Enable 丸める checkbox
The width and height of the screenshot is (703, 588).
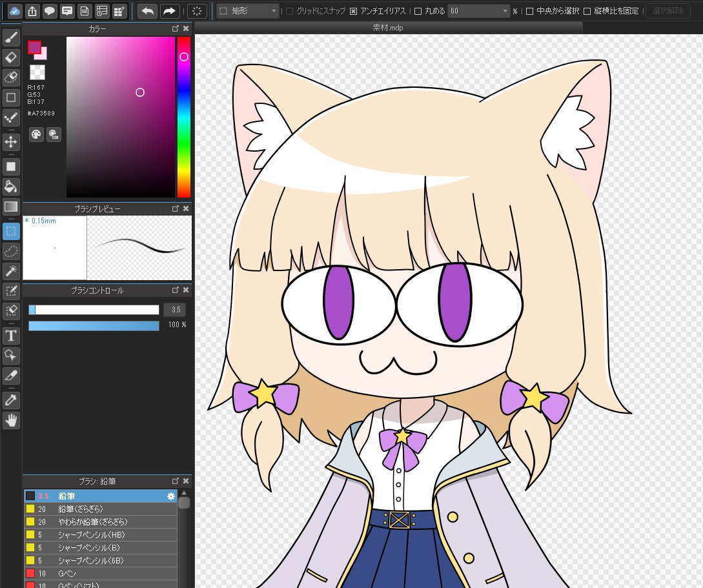(x=418, y=11)
